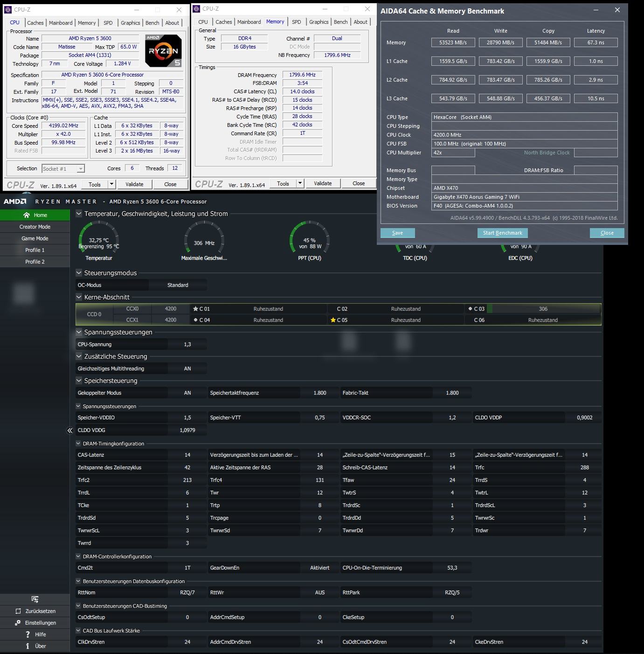The width and height of the screenshot is (644, 654).
Task: Click the GearDownEn value Aktiviert
Action: coord(320,568)
